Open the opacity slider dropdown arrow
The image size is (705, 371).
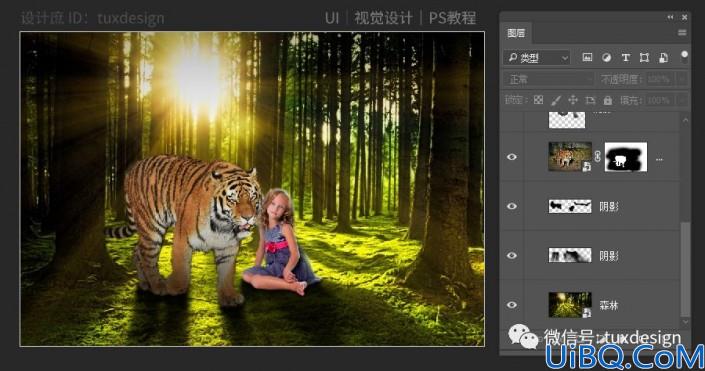click(x=682, y=80)
